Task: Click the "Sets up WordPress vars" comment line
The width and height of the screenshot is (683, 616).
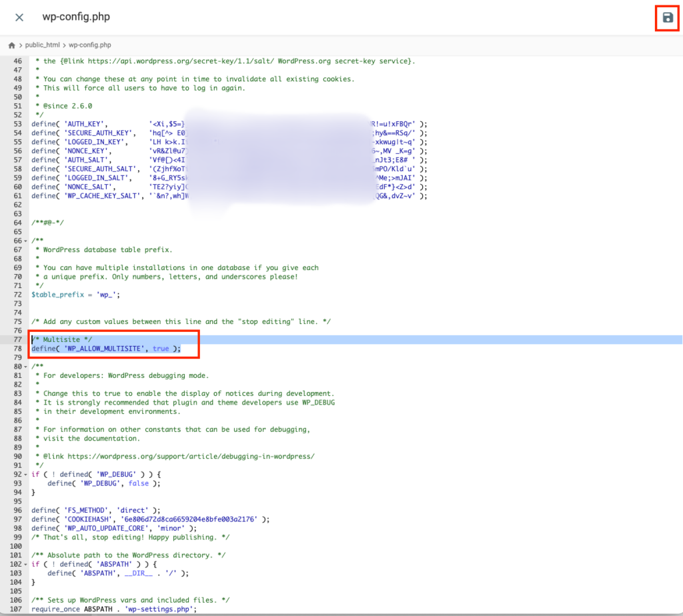Action: 130,600
